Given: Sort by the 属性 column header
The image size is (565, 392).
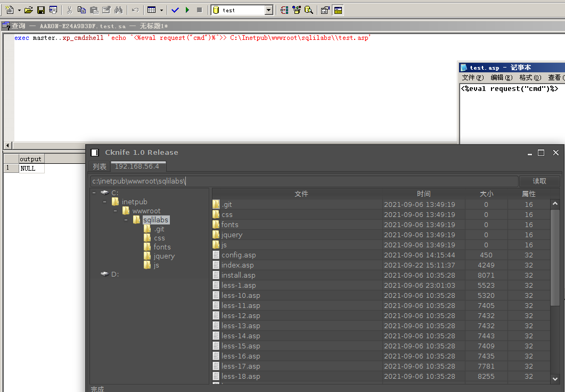Looking at the screenshot, I should pyautogui.click(x=529, y=194).
